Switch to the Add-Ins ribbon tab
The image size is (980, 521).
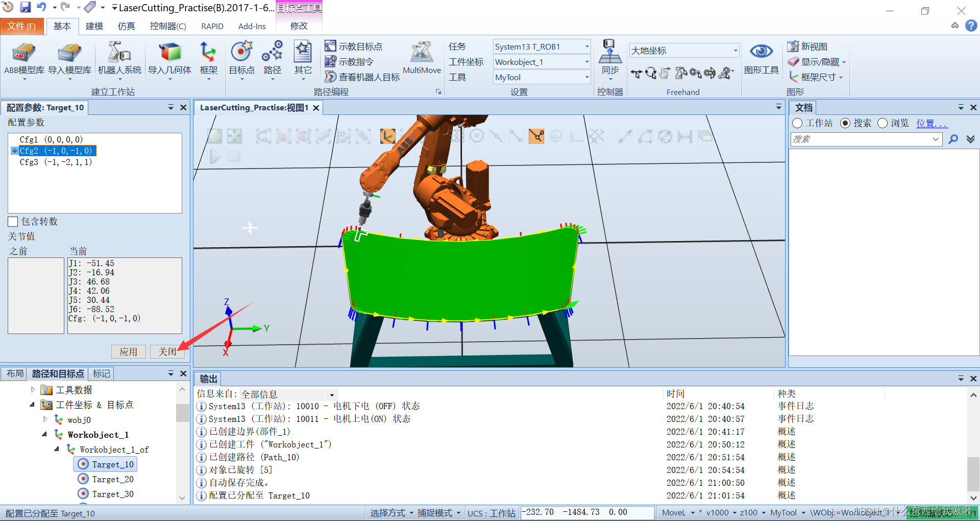click(x=252, y=26)
